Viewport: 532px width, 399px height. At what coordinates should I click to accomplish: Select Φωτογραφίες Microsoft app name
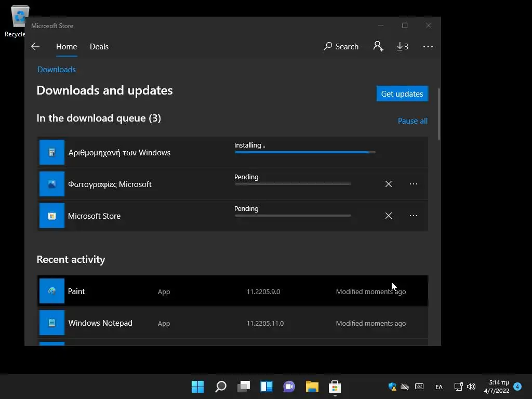(x=110, y=184)
